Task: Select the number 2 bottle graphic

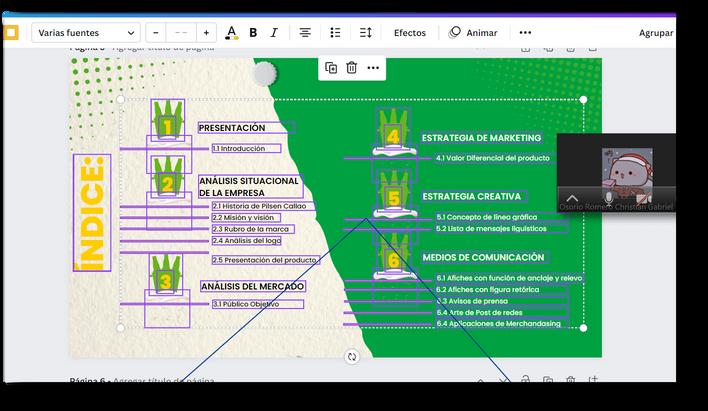Action: 168,177
